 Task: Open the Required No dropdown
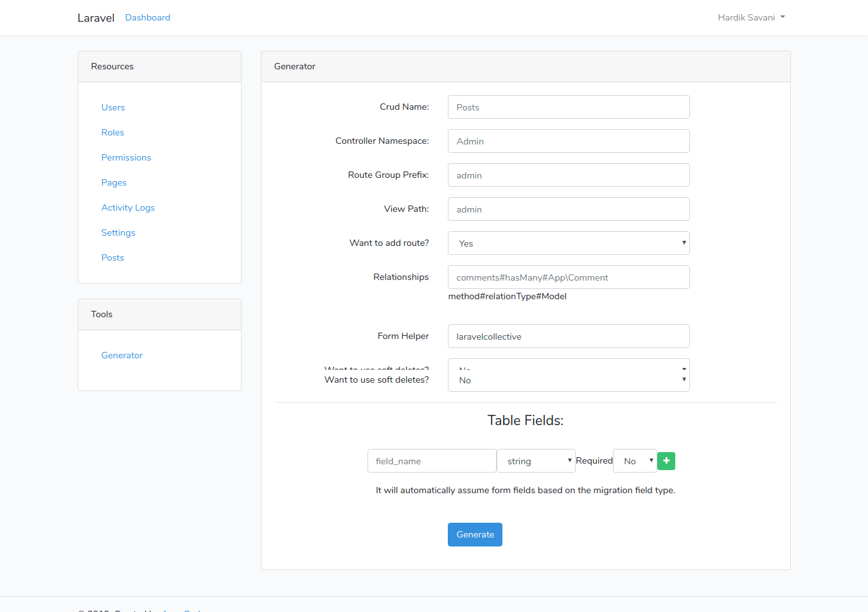(635, 461)
